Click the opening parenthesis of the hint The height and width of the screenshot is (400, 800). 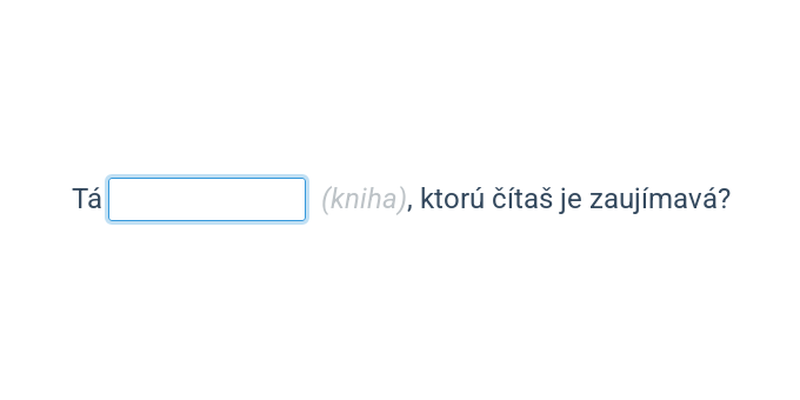326,200
